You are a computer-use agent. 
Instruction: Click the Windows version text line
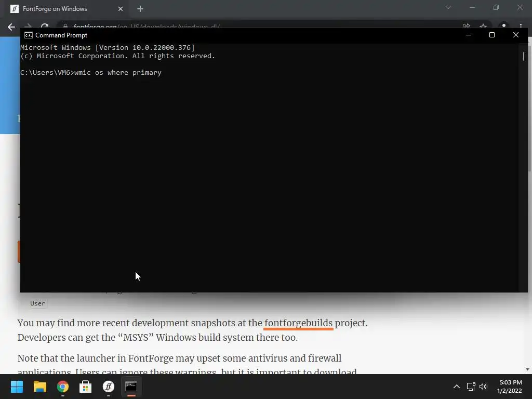(108, 47)
